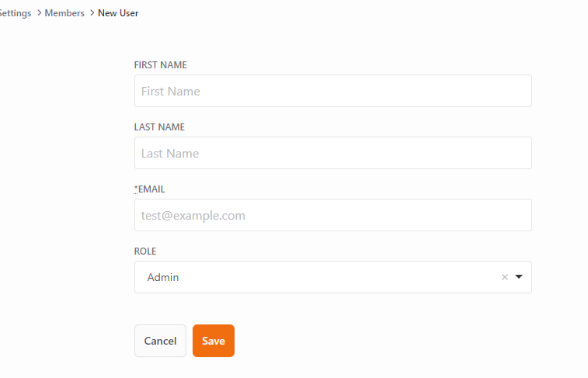Click the First Name placeholder text

[171, 92]
